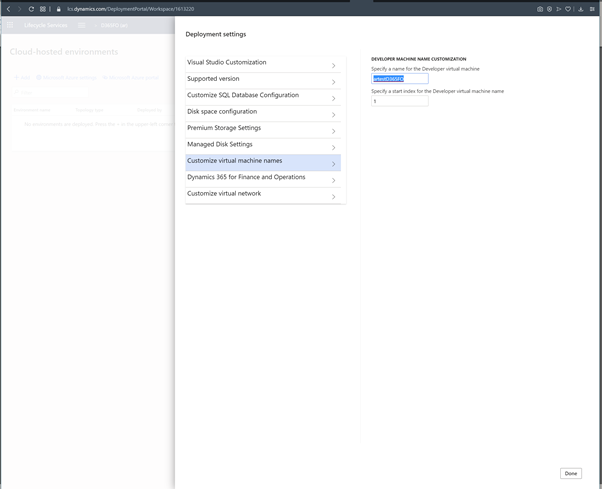
Task: Click the camera snapshot icon in toolbar
Action: [540, 9]
